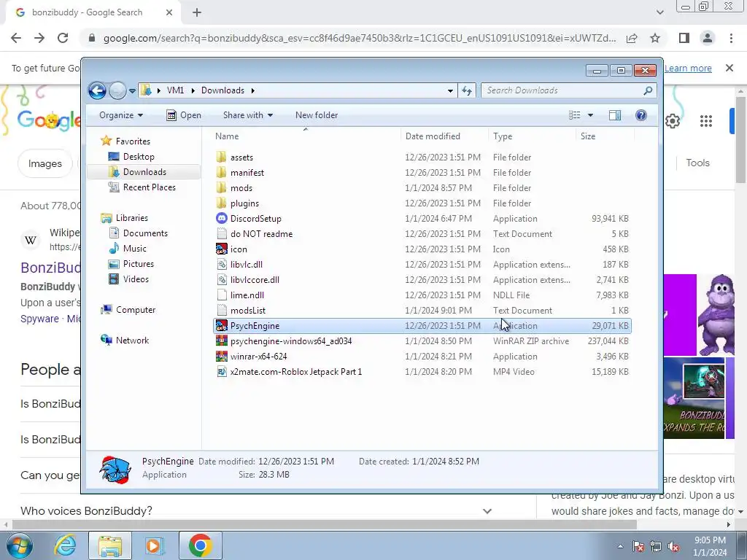Create a New folder
747x560 pixels.
click(317, 115)
